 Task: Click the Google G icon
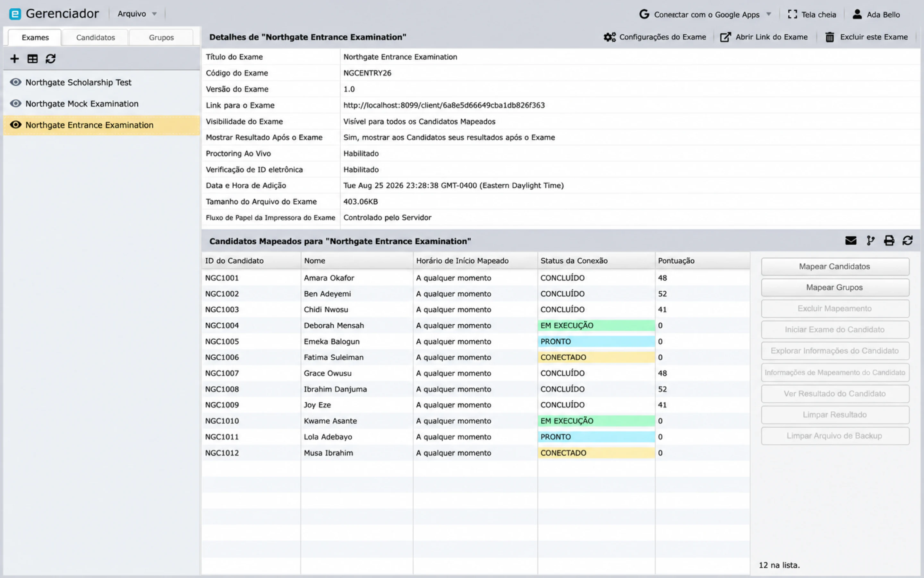tap(644, 14)
